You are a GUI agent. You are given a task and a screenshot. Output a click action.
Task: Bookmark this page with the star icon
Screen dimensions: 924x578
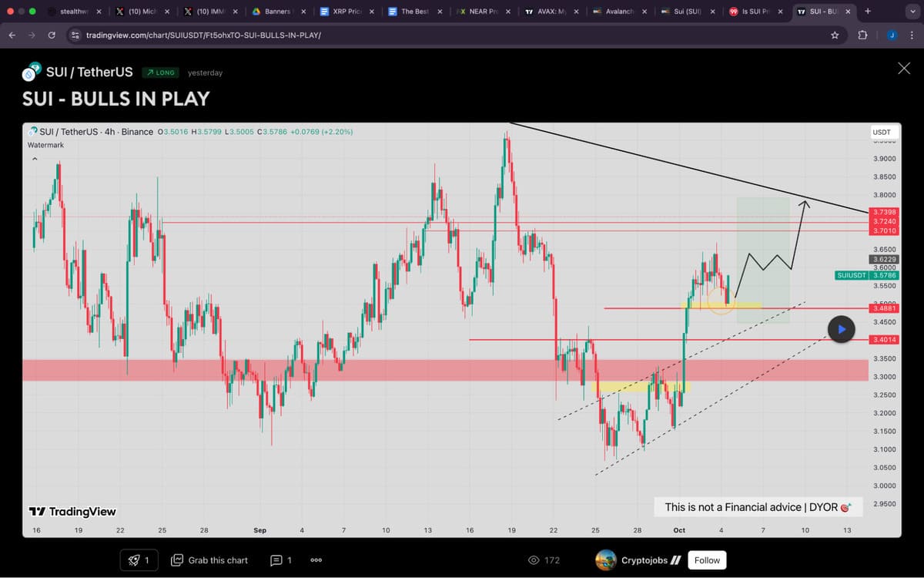click(835, 35)
